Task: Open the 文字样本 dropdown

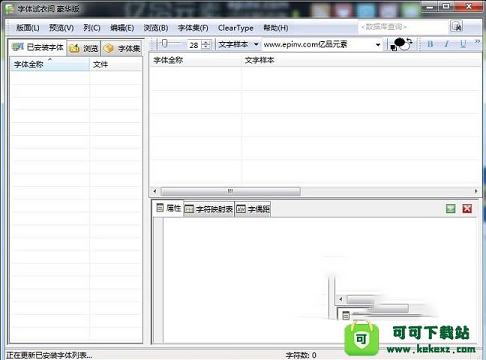Action: coord(238,44)
